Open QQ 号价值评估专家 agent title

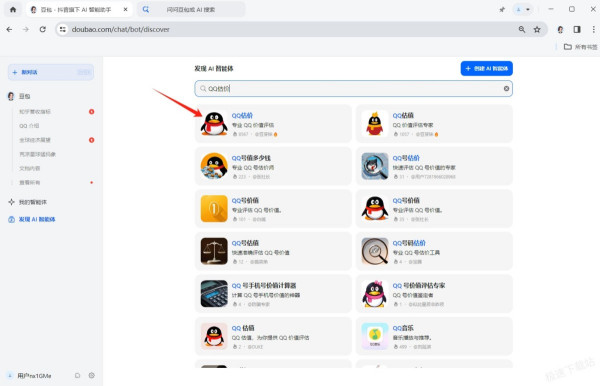coord(419,285)
